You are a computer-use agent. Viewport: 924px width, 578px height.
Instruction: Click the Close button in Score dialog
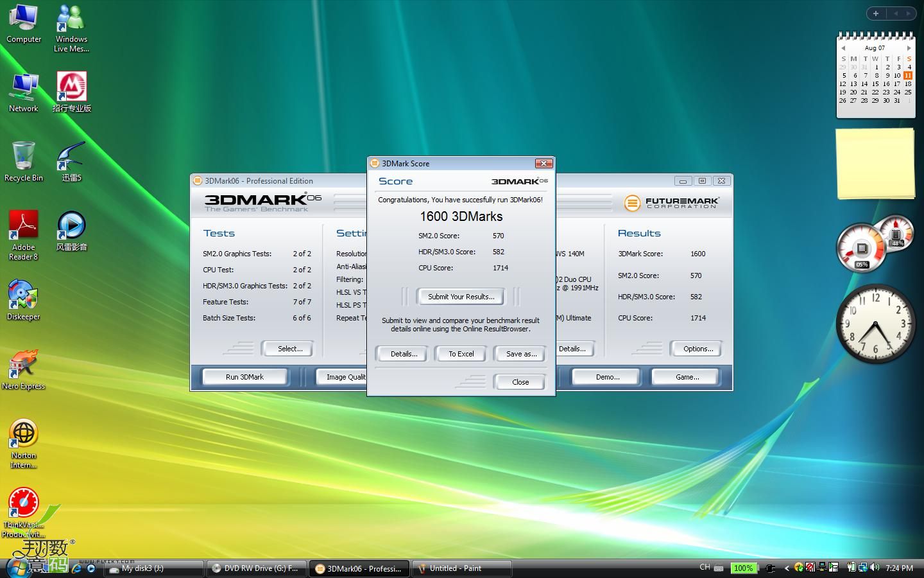520,382
